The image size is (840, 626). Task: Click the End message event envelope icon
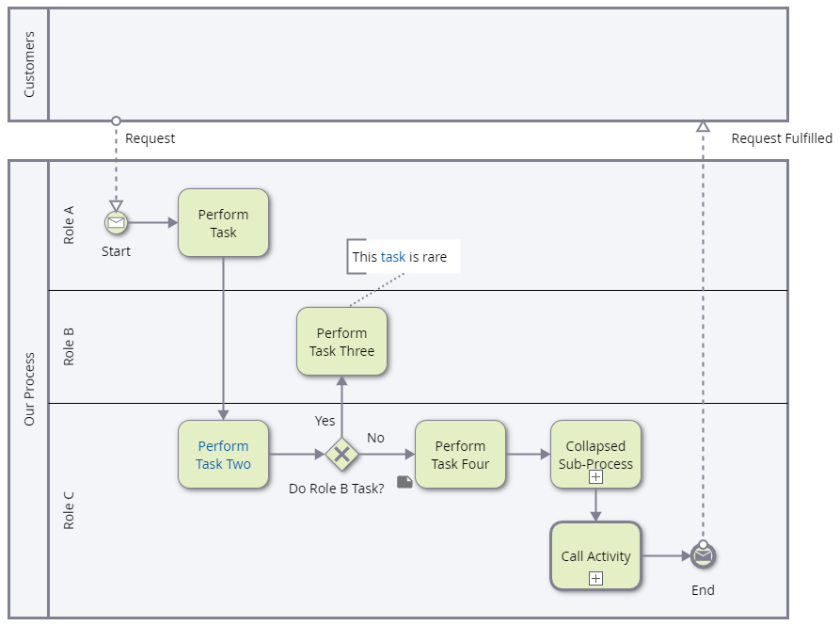pos(703,556)
